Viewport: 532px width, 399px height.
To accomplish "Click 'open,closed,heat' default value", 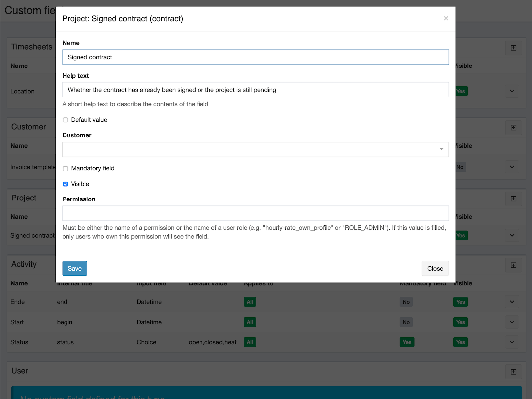I will point(212,342).
